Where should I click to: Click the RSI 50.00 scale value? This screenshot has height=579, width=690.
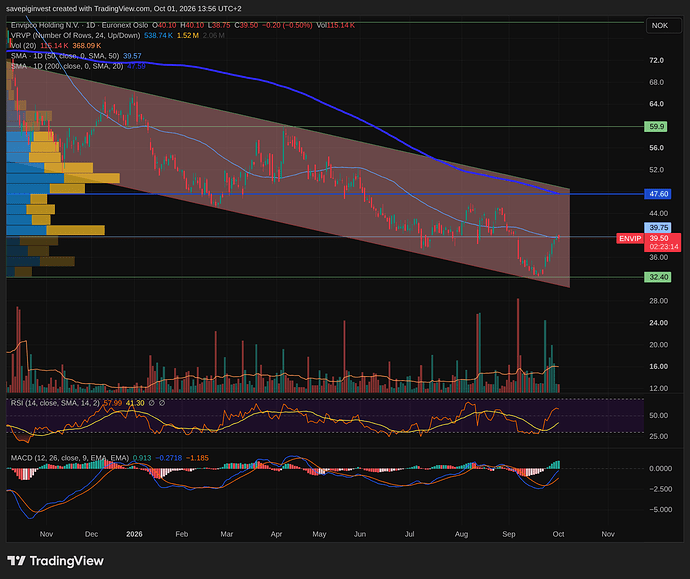[x=658, y=415]
